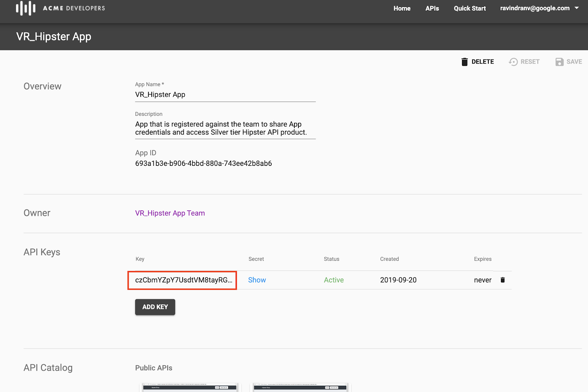Click the ACME Developers waveform logo

click(26, 8)
